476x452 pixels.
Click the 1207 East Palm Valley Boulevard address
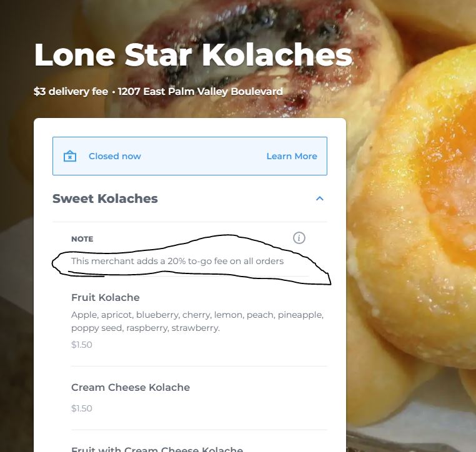click(200, 91)
